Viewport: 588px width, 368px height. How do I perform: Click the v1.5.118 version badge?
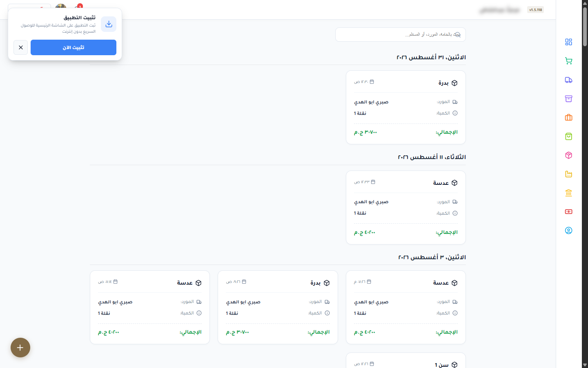pyautogui.click(x=536, y=10)
